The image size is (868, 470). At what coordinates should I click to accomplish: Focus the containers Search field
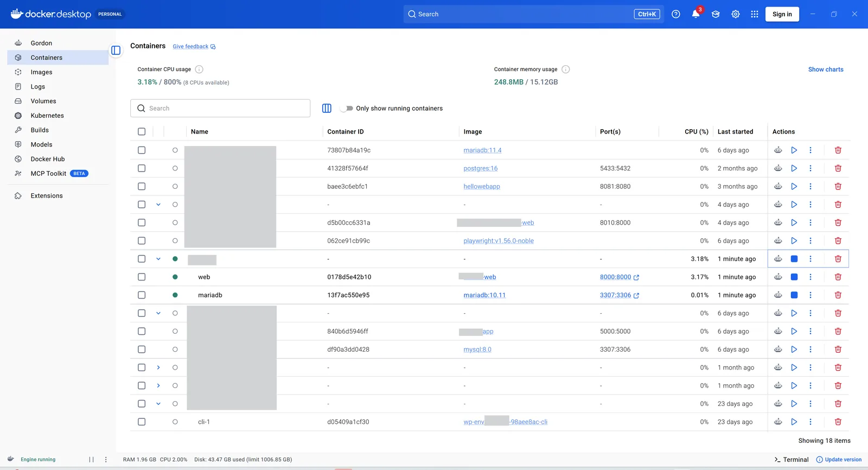point(220,108)
